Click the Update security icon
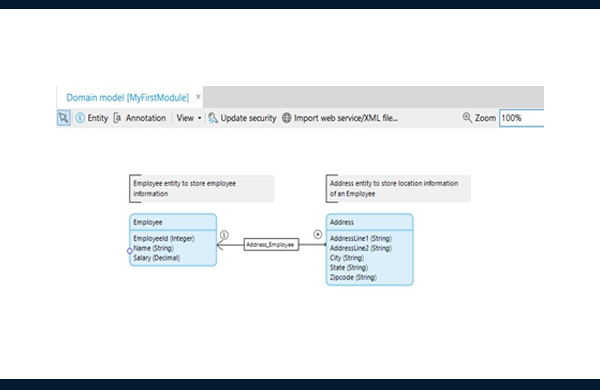600x390 pixels. pos(213,118)
